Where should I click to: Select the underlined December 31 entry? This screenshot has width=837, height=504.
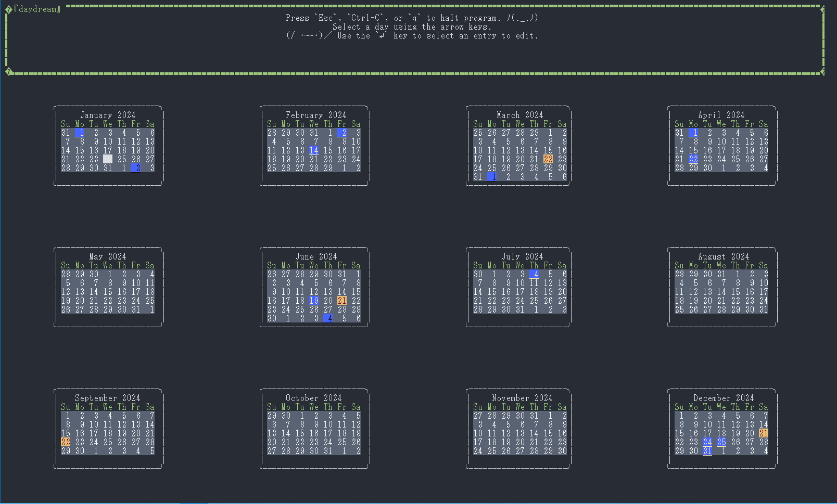(x=707, y=450)
